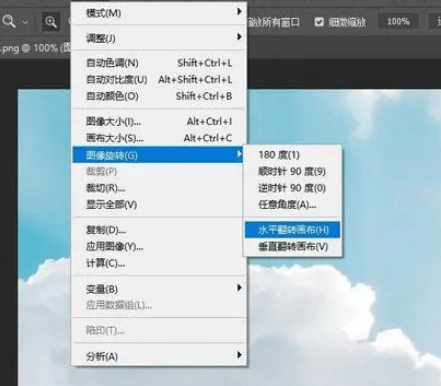The image size is (441, 386).
Task: Rotate 顺时针 90 度(9)
Action: 292,171
